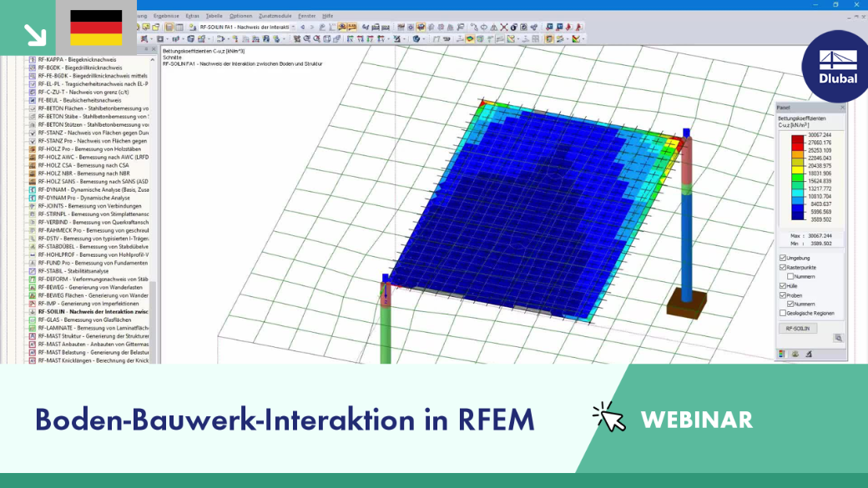Click the RF-SOILIN button in the panel
The width and height of the screenshot is (868, 488).
tap(798, 329)
